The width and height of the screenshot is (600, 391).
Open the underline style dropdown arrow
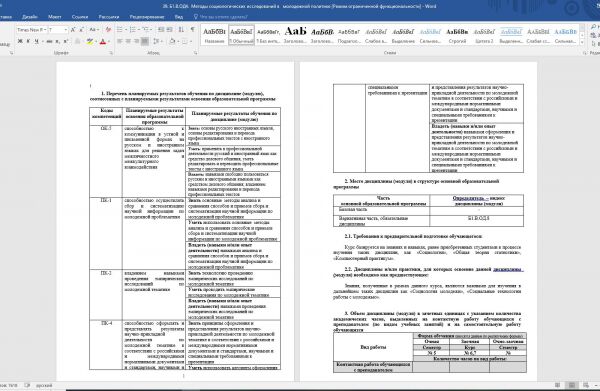point(42,41)
